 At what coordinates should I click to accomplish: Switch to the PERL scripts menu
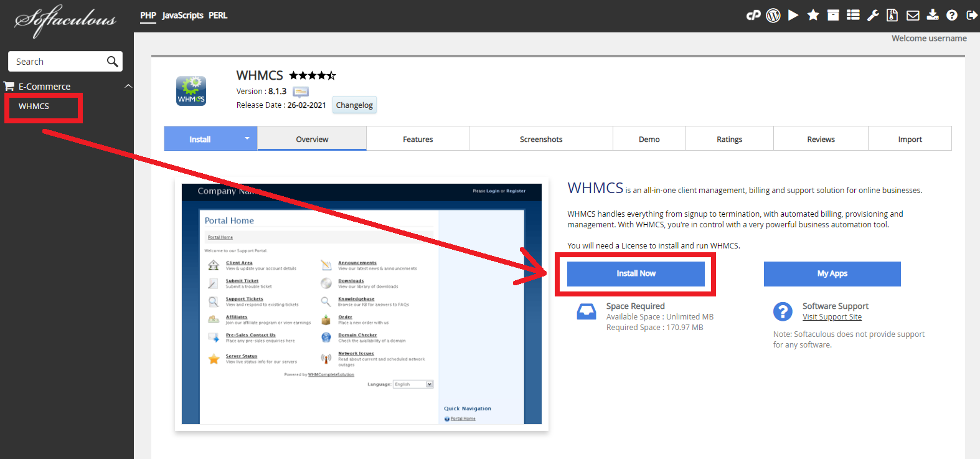point(218,15)
